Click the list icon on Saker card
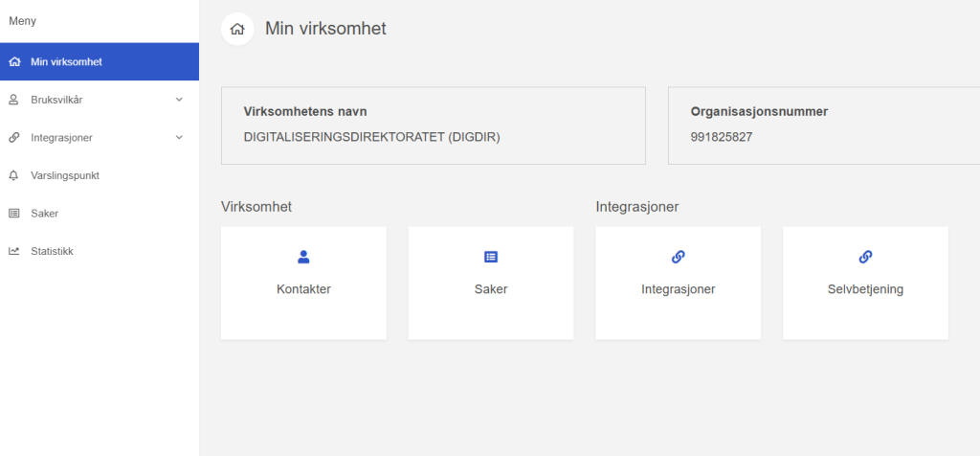The image size is (980, 456). pyautogui.click(x=491, y=257)
